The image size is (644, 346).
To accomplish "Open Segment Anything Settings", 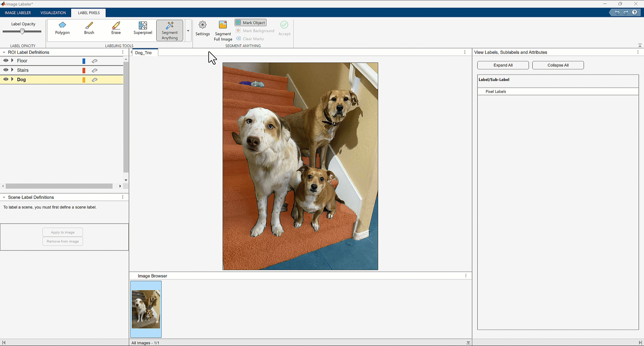I will 203,28.
